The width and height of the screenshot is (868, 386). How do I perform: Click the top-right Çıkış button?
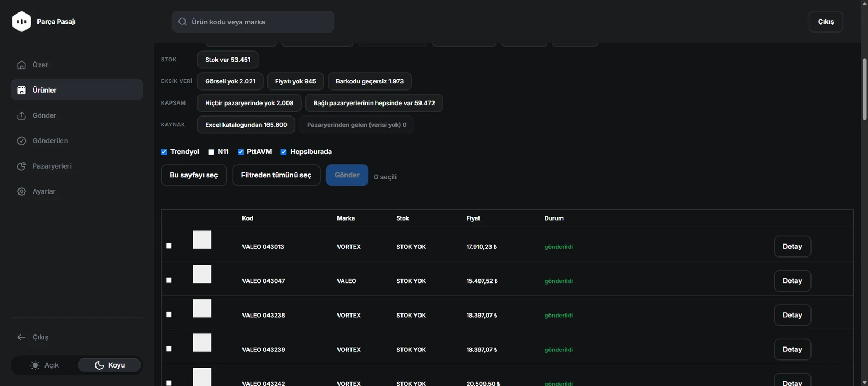pyautogui.click(x=826, y=22)
